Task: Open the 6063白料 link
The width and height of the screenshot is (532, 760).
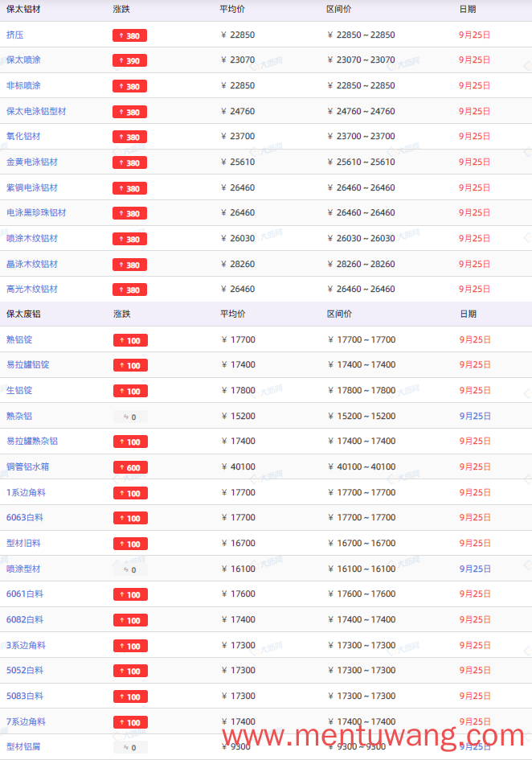Action: point(25,518)
